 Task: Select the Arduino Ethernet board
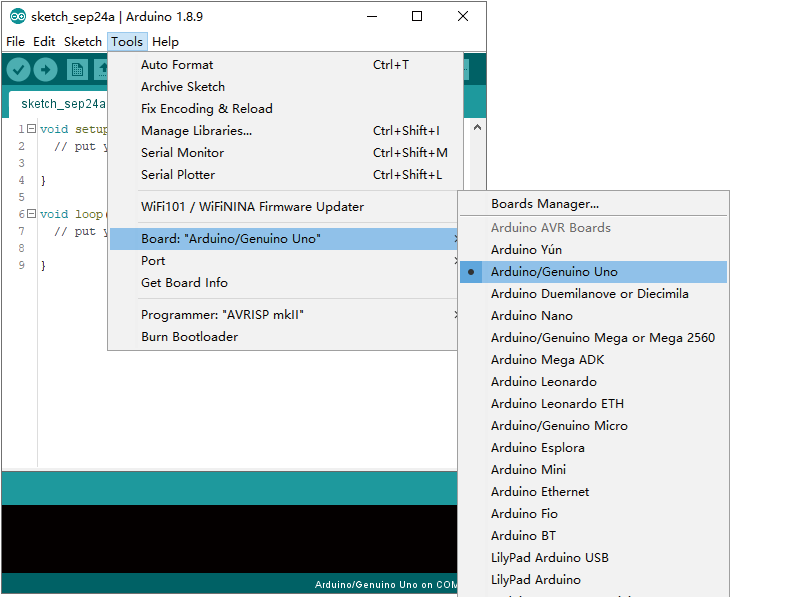[x=594, y=492]
